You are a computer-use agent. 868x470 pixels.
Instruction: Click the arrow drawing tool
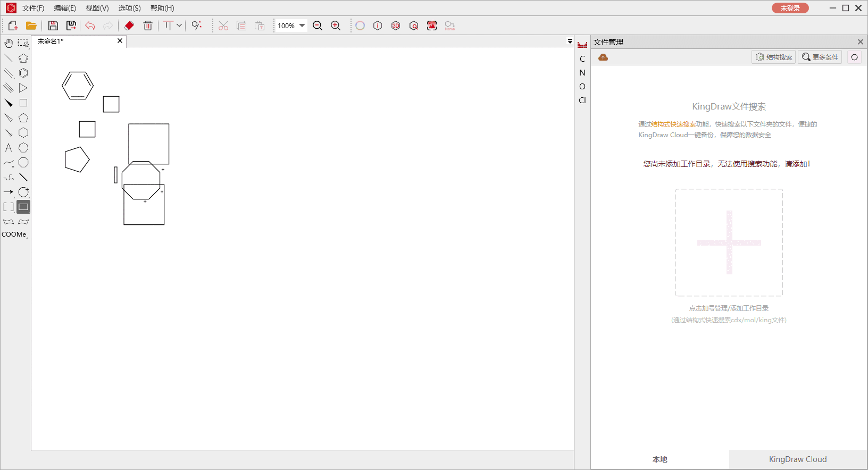(x=9, y=192)
